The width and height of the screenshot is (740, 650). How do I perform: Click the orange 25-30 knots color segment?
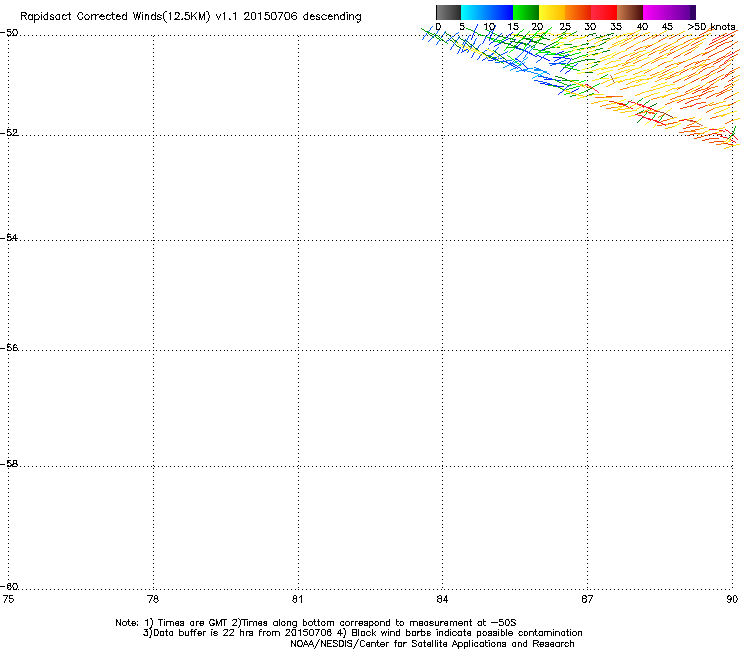coord(578,12)
